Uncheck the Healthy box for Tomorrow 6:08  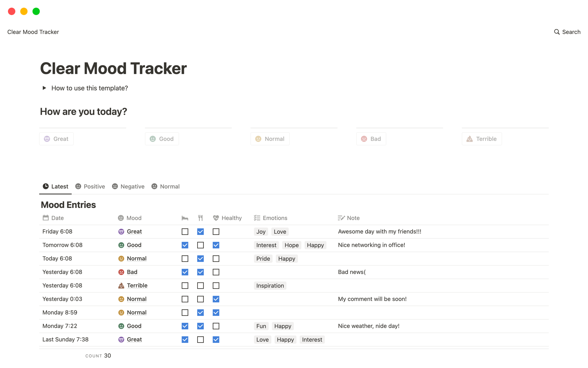coord(216,245)
